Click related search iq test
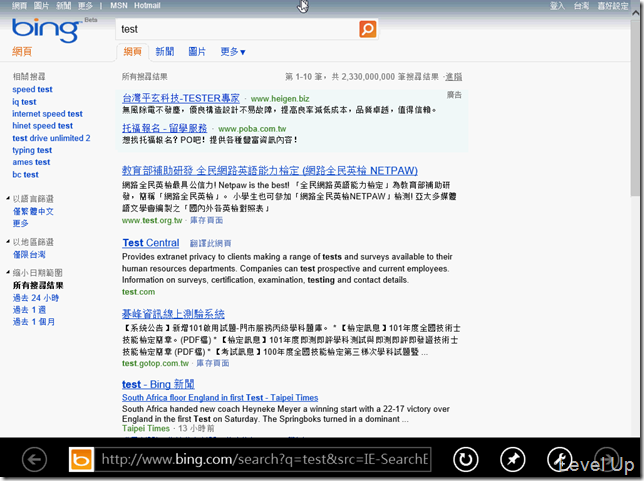The width and height of the screenshot is (644, 481). tap(24, 101)
